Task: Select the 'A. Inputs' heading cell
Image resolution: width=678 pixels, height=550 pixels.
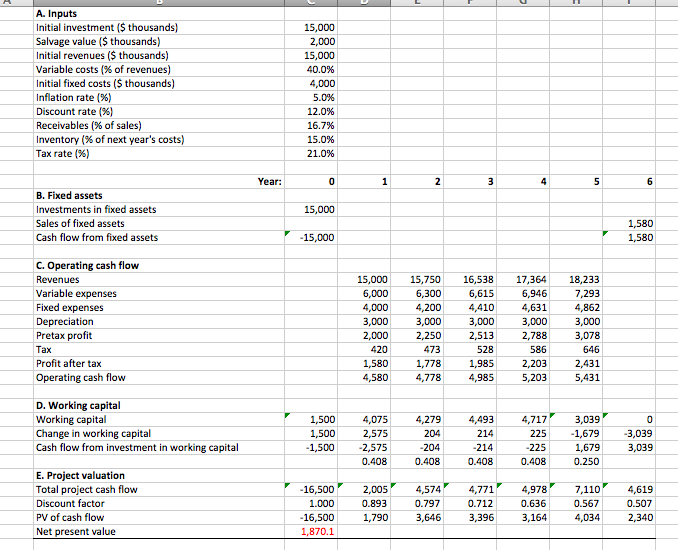Action: [159, 13]
